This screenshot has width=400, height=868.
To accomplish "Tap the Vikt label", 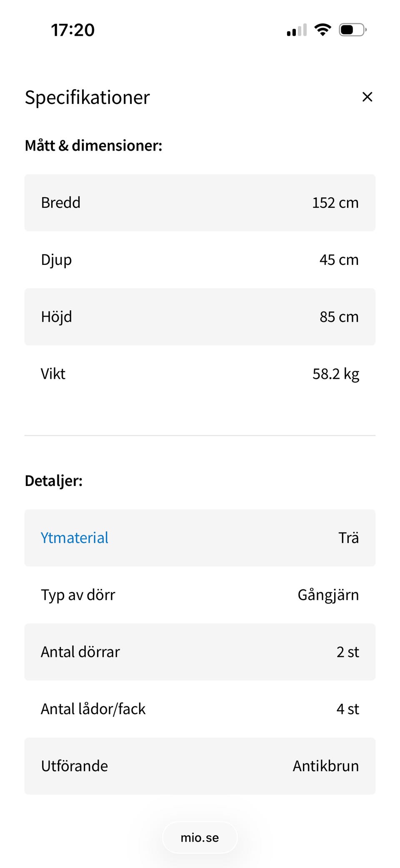I will [x=53, y=374].
